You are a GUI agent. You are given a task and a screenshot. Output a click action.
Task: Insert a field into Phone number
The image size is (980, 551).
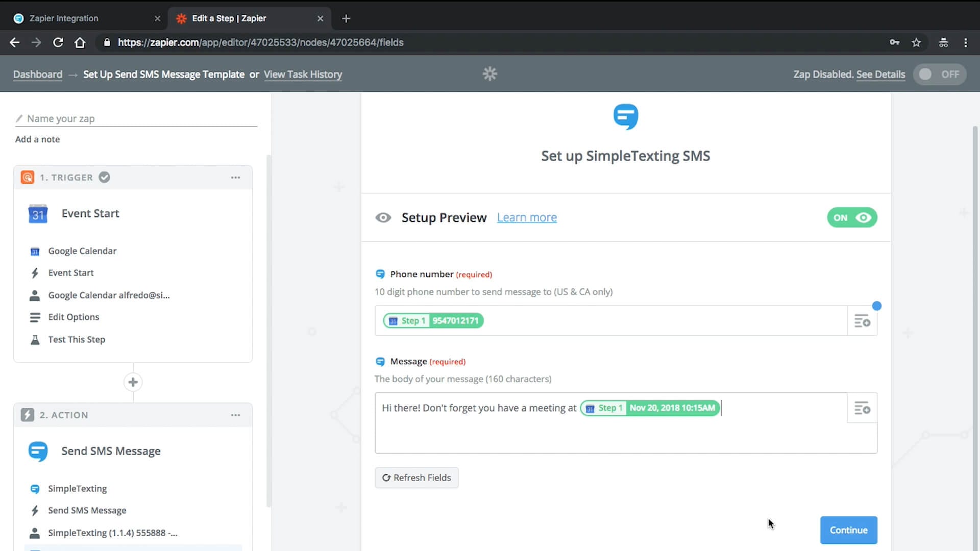pos(862,321)
